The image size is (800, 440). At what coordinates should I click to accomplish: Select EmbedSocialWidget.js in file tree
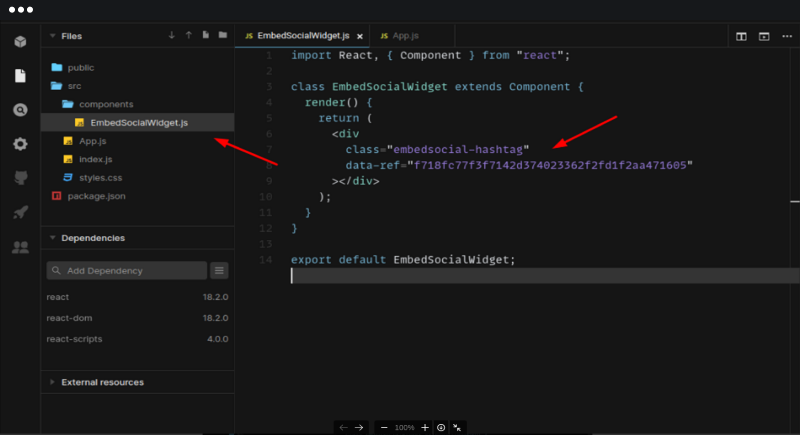138,123
